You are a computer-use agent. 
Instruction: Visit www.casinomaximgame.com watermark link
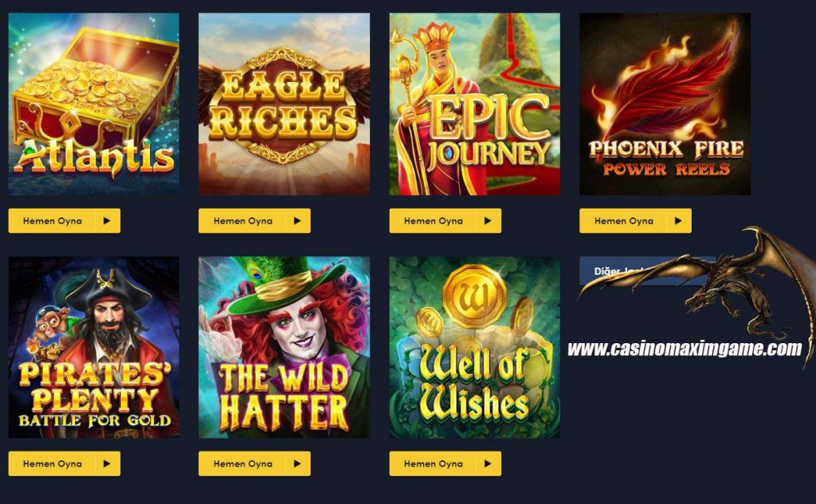tap(685, 349)
